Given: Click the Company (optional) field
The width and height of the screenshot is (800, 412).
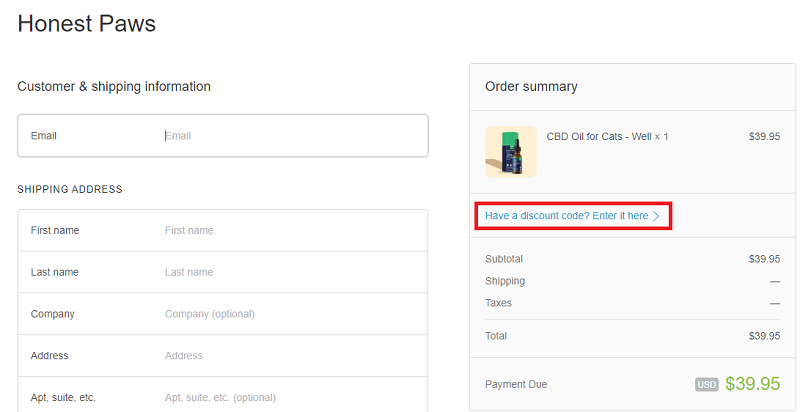Looking at the screenshot, I should [x=290, y=314].
